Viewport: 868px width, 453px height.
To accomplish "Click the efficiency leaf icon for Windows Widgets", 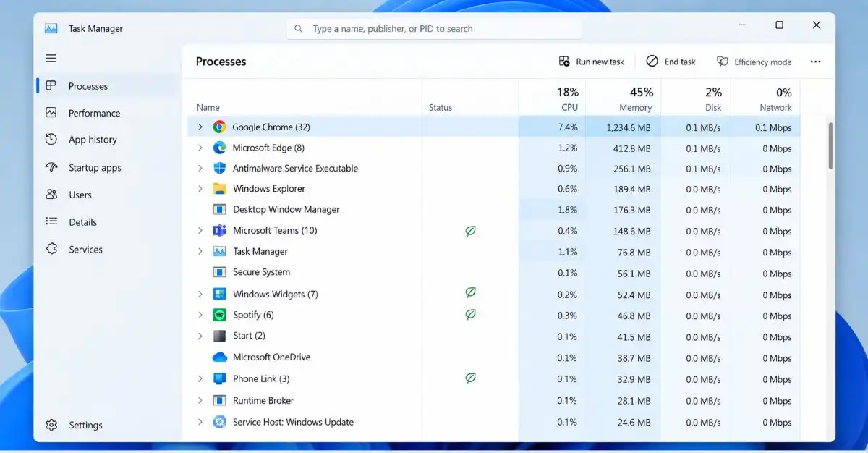I will pyautogui.click(x=470, y=293).
